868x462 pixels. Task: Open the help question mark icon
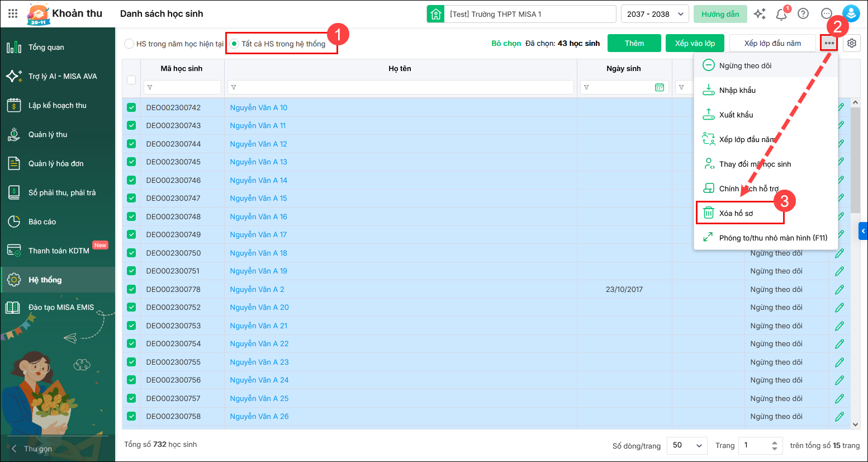coord(803,14)
